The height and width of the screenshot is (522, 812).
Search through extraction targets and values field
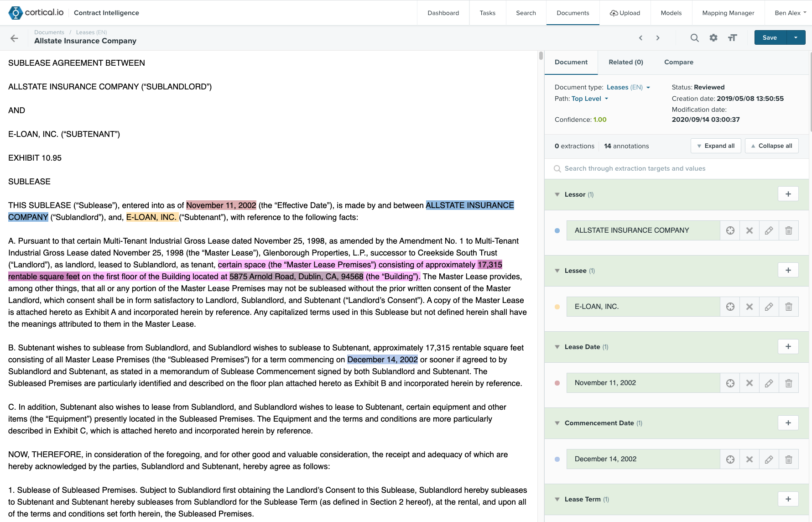click(677, 169)
